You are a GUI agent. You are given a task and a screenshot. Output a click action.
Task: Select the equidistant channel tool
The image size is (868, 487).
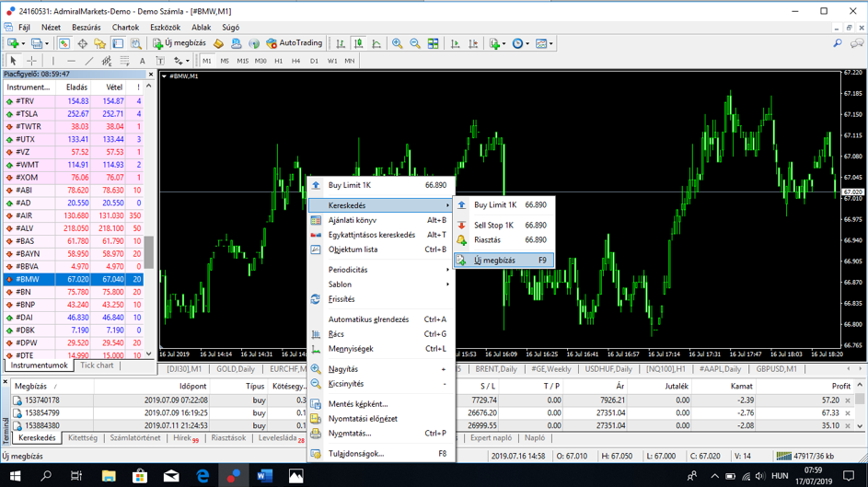[107, 61]
